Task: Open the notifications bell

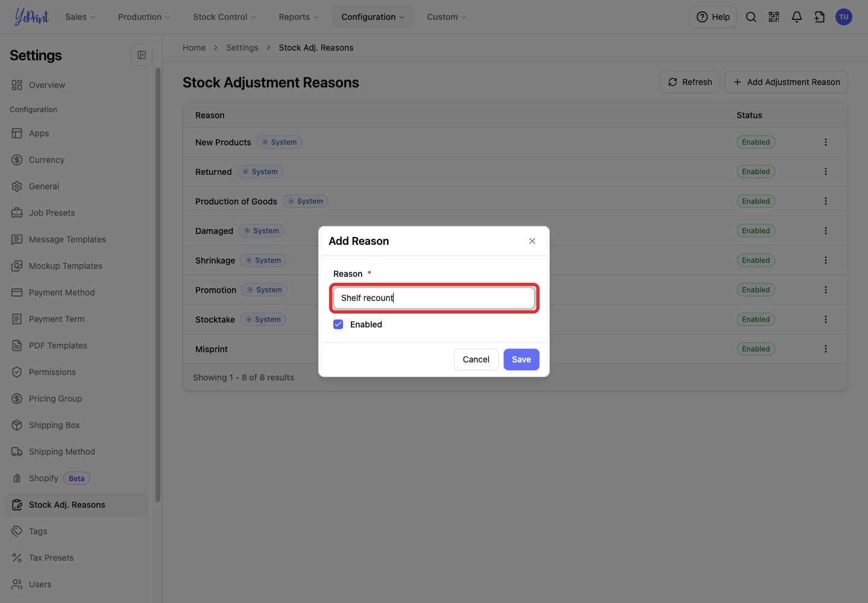Action: [x=797, y=17]
